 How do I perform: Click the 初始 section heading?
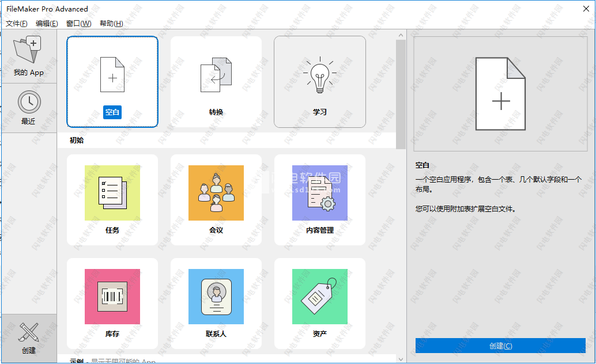pos(77,140)
